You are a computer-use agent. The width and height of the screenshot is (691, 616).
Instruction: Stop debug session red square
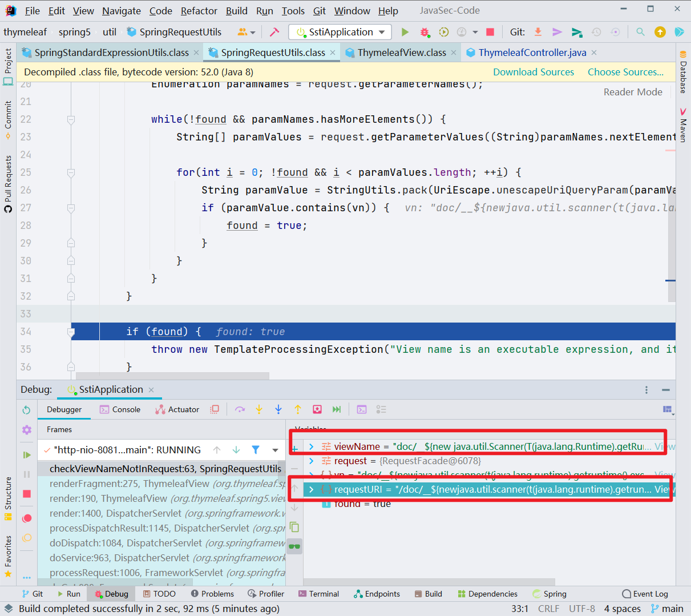coord(26,493)
